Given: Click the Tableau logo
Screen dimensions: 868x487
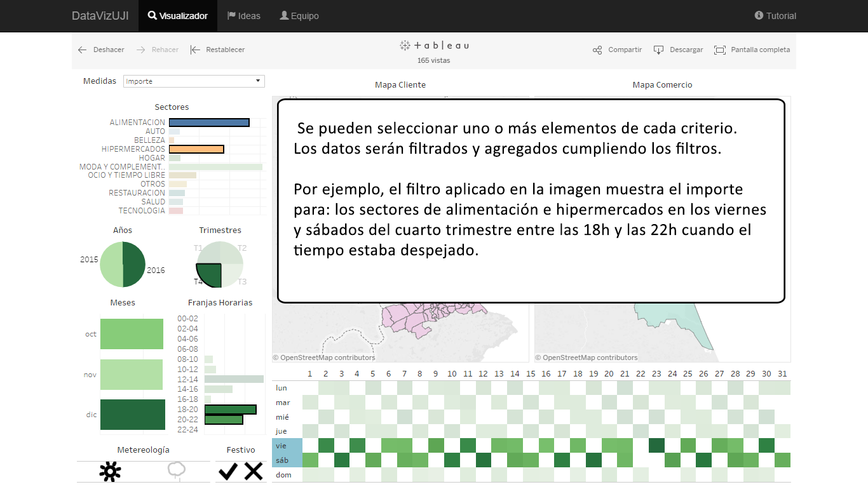Looking at the screenshot, I should 434,46.
